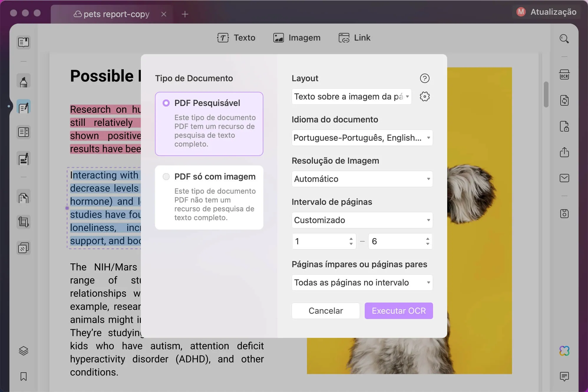The height and width of the screenshot is (392, 588).
Task: Select the PDF Pesquisável option
Action: coord(166,103)
